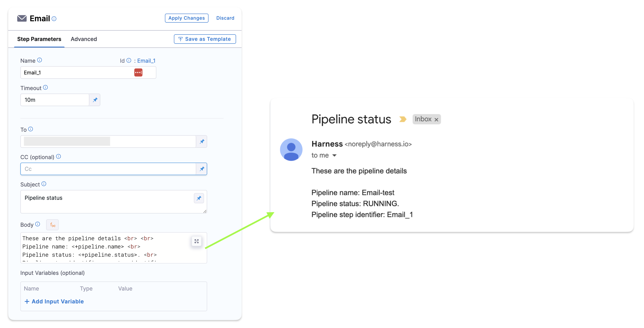
Task: Click the Discard link
Action: tap(225, 18)
